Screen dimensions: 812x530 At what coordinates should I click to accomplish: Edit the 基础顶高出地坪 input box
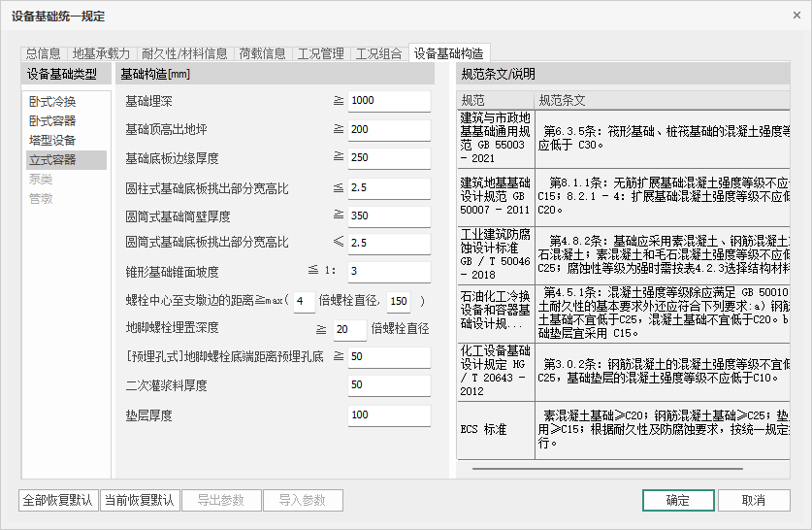pos(388,129)
